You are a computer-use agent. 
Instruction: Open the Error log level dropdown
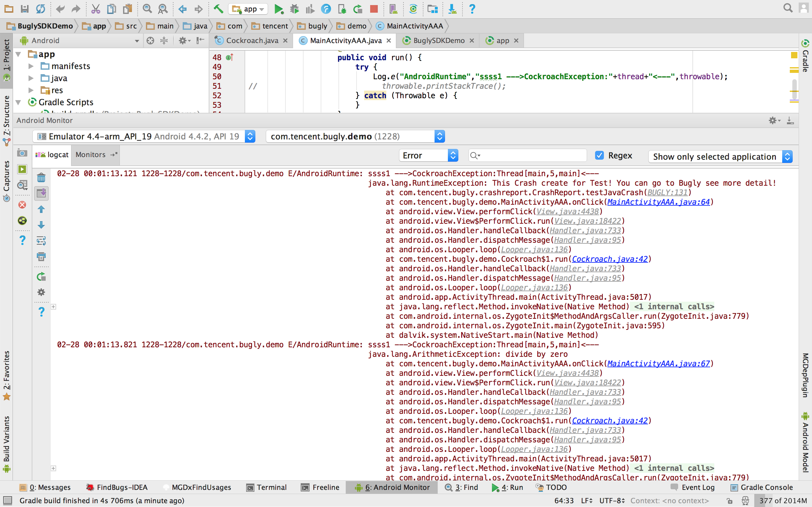tap(429, 155)
